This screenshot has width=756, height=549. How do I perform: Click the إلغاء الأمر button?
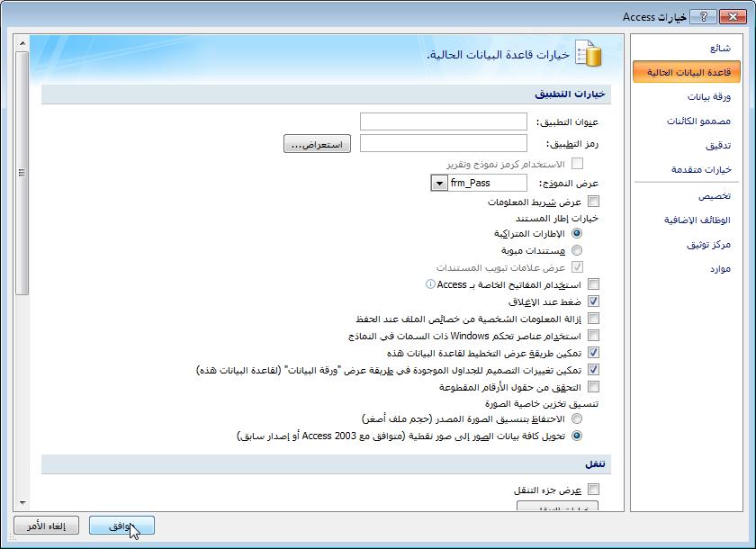click(x=46, y=526)
